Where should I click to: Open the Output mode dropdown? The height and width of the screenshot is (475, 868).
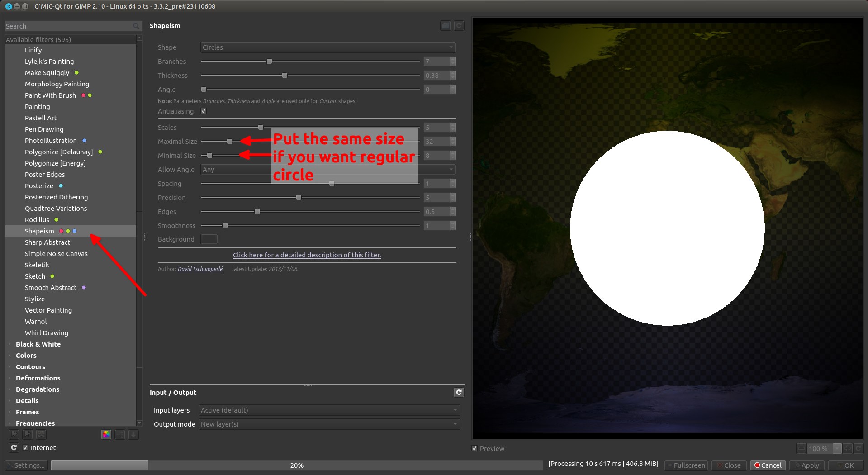click(329, 424)
